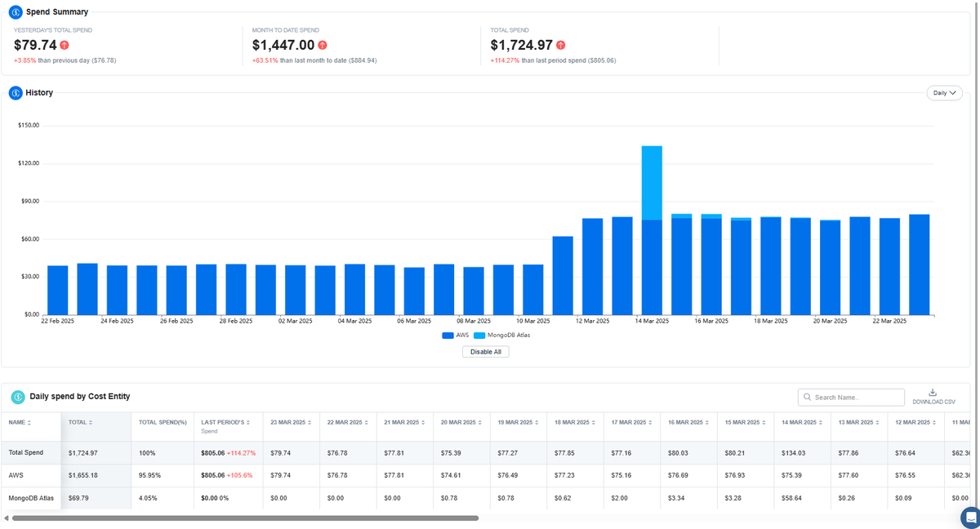Screen dimensions: 980x529
Task: Click the $3.34 MongoDB cell
Action: pos(677,498)
